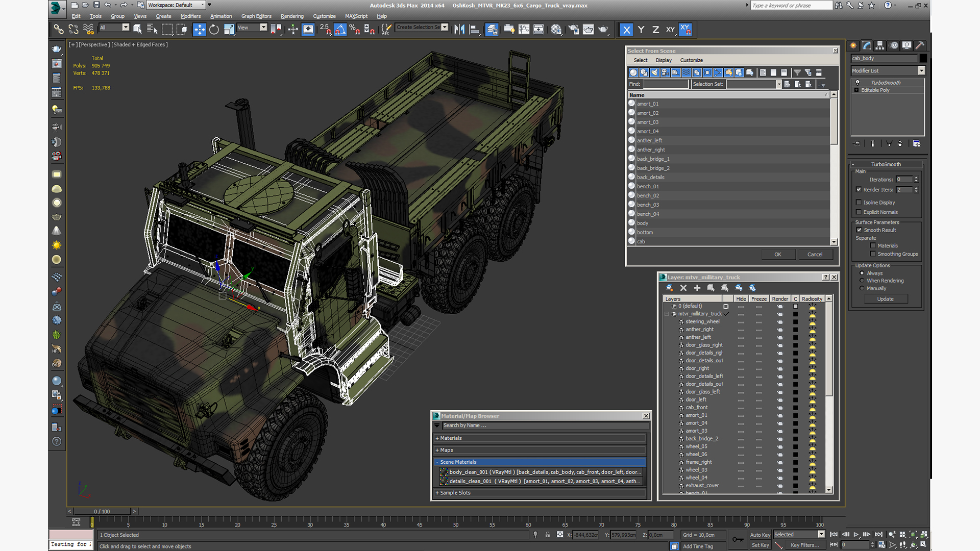Screen dimensions: 980x551
Task: Open the Hierarchy command panel tab
Action: coord(879,45)
